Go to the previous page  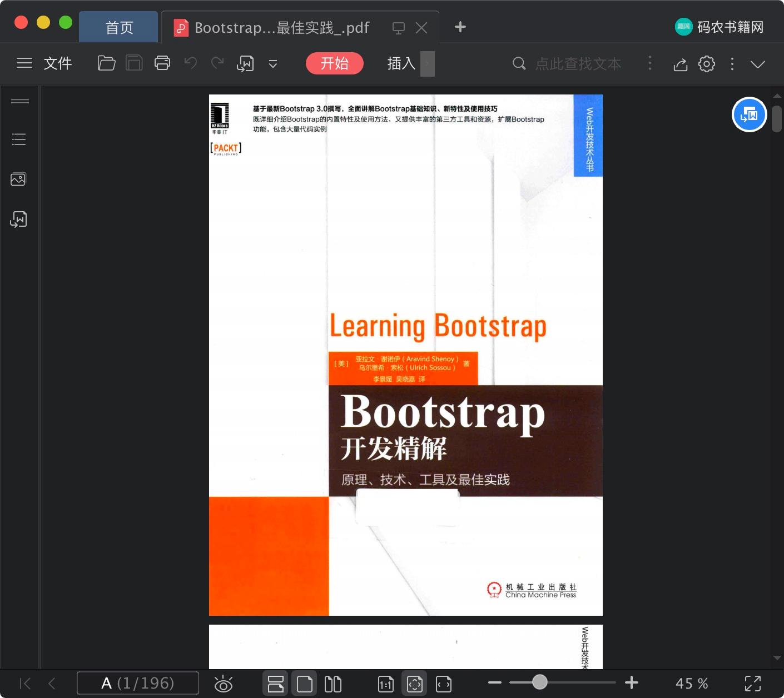pyautogui.click(x=52, y=684)
